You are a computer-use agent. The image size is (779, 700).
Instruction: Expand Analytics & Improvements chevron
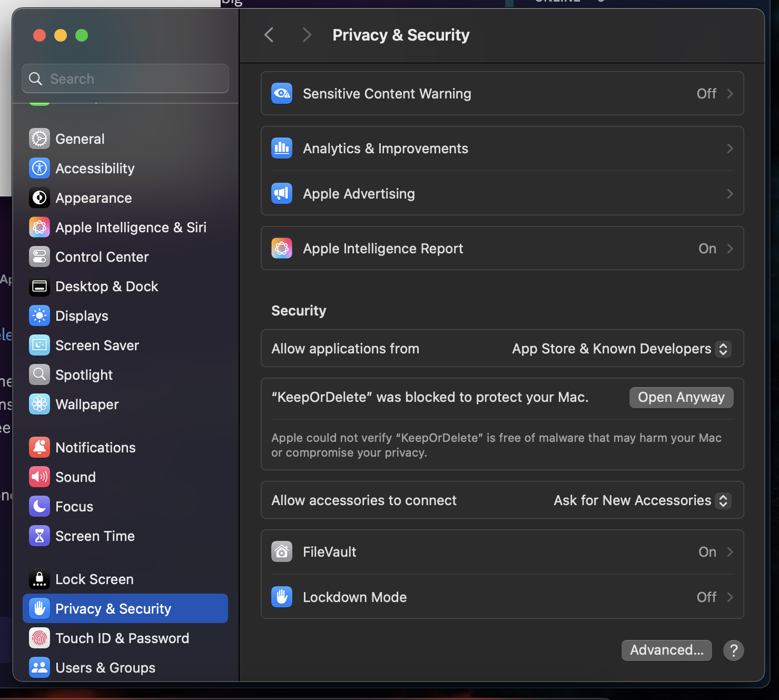tap(730, 149)
